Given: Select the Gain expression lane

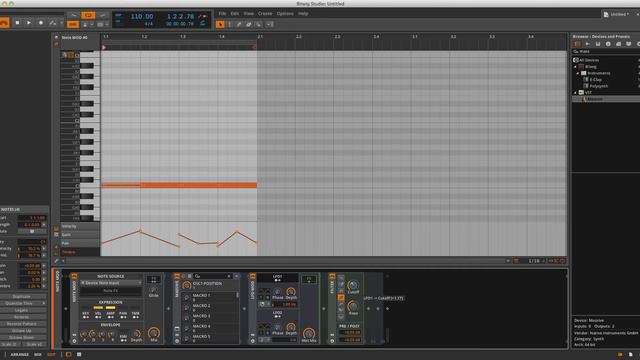Looking at the screenshot, I should (x=80, y=235).
